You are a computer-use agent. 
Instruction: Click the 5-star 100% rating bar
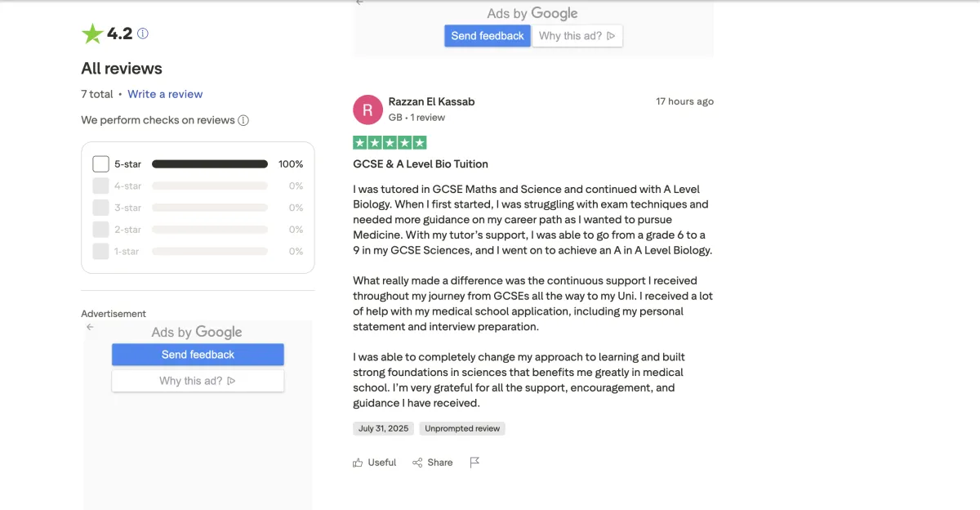point(210,164)
